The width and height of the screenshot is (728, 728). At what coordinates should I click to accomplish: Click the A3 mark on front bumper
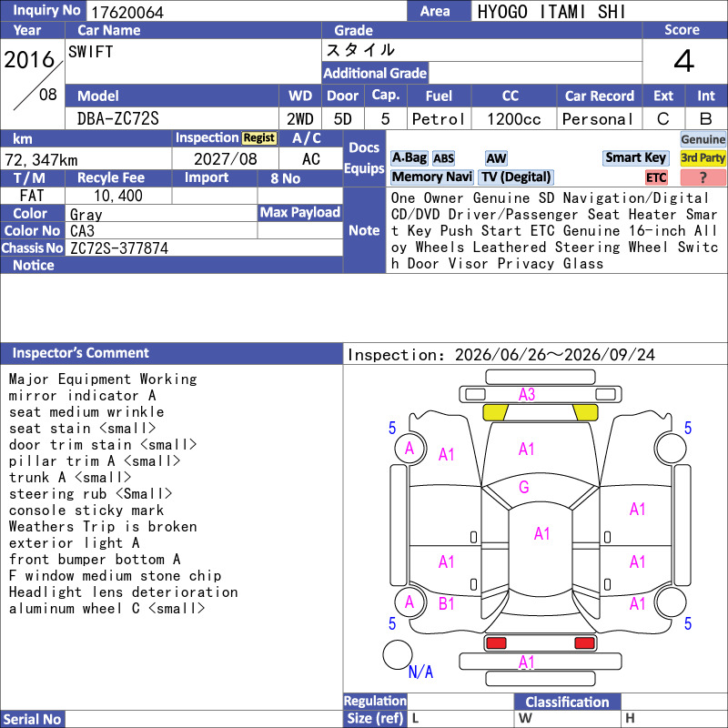pos(527,395)
